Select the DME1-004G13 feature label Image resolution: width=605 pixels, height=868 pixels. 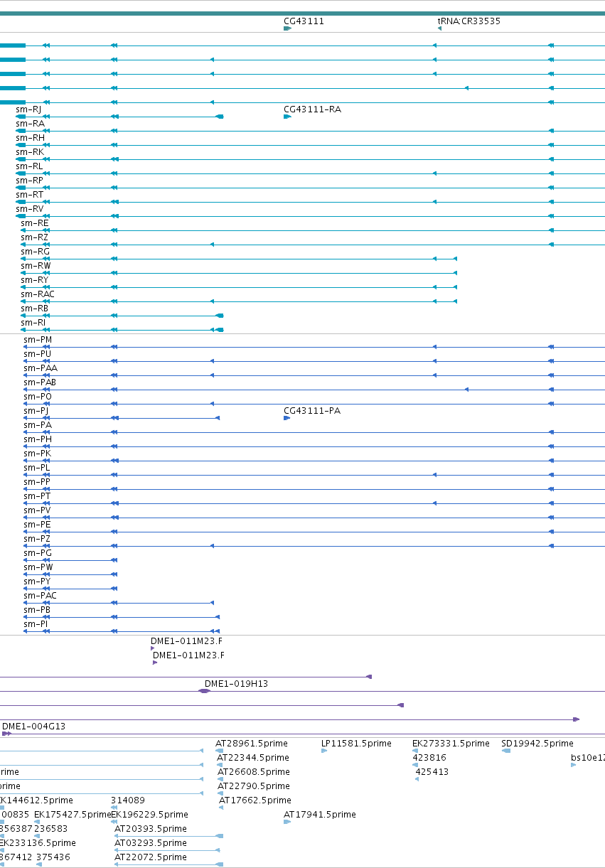click(x=34, y=727)
